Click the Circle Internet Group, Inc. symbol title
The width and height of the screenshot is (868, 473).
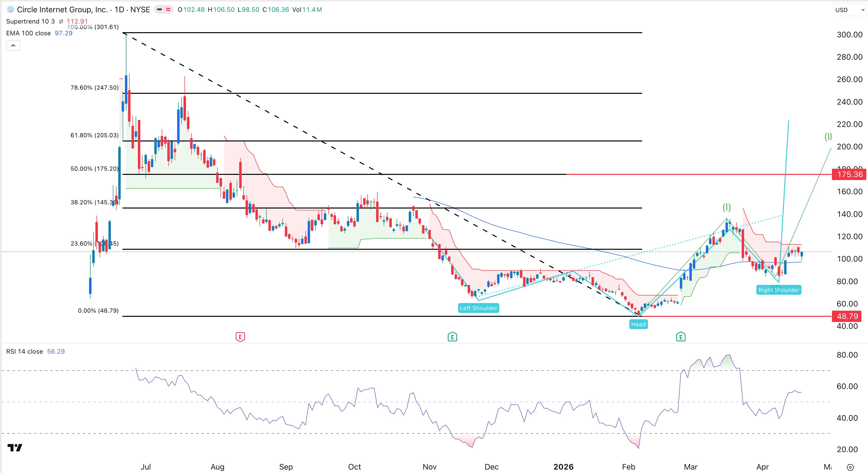pos(62,9)
